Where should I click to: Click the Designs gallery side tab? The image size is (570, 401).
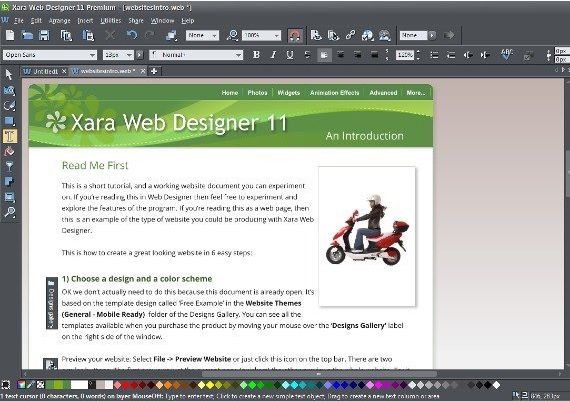pyautogui.click(x=52, y=303)
